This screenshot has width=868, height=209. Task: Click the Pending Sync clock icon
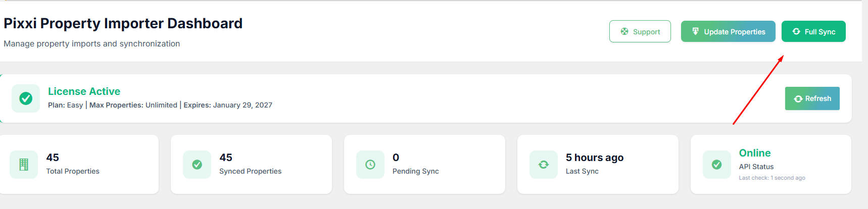[x=370, y=165]
